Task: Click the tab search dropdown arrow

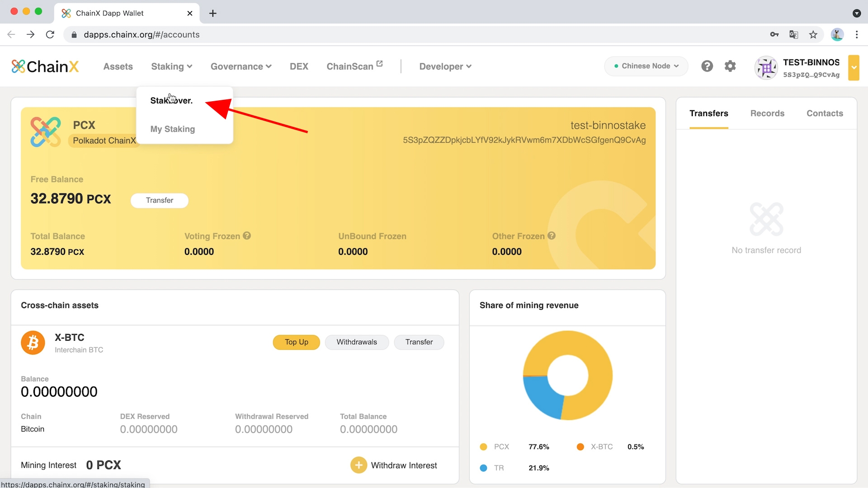Action: tap(857, 13)
